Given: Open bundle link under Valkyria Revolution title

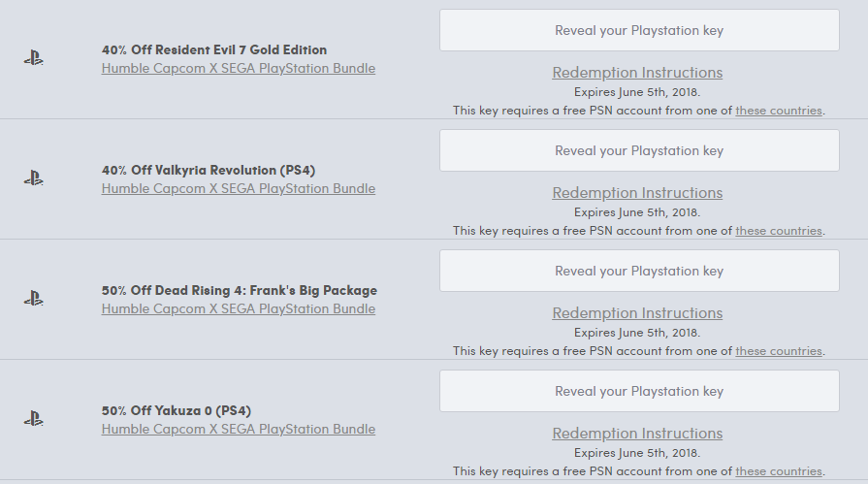Looking at the screenshot, I should (x=238, y=188).
